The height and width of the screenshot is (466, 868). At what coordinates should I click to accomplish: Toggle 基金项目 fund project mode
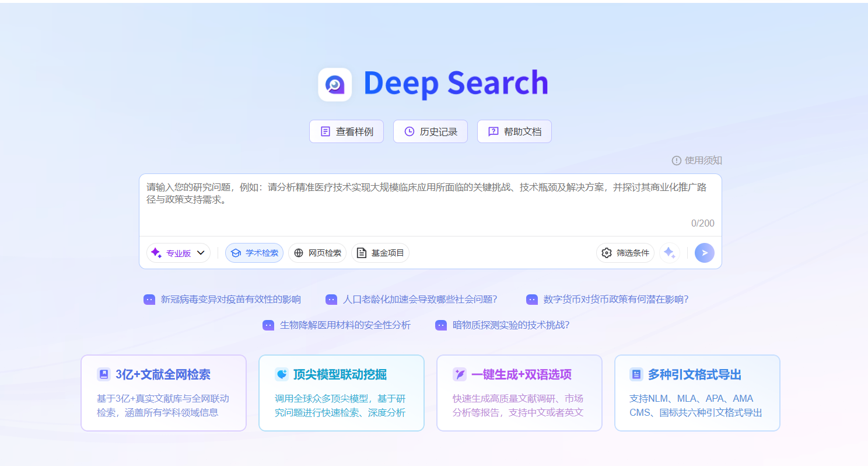tap(380, 253)
